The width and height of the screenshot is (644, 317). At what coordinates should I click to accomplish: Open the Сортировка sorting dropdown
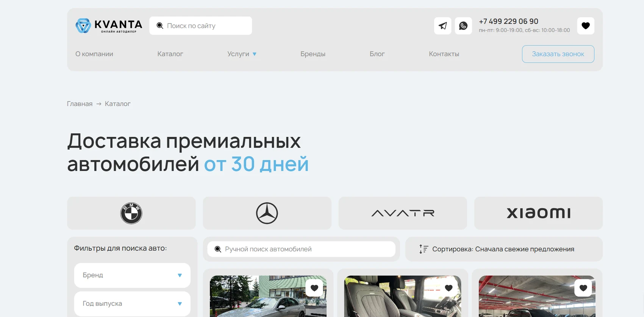[x=504, y=249]
